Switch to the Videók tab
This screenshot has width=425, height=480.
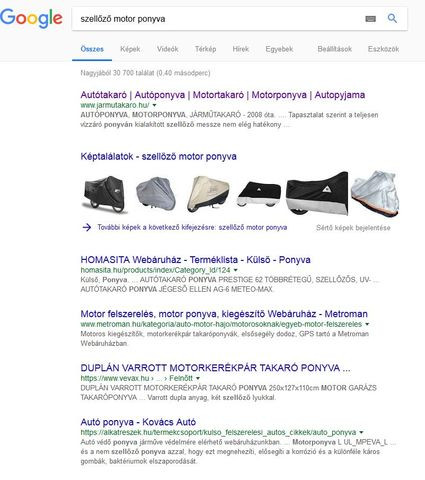click(168, 49)
